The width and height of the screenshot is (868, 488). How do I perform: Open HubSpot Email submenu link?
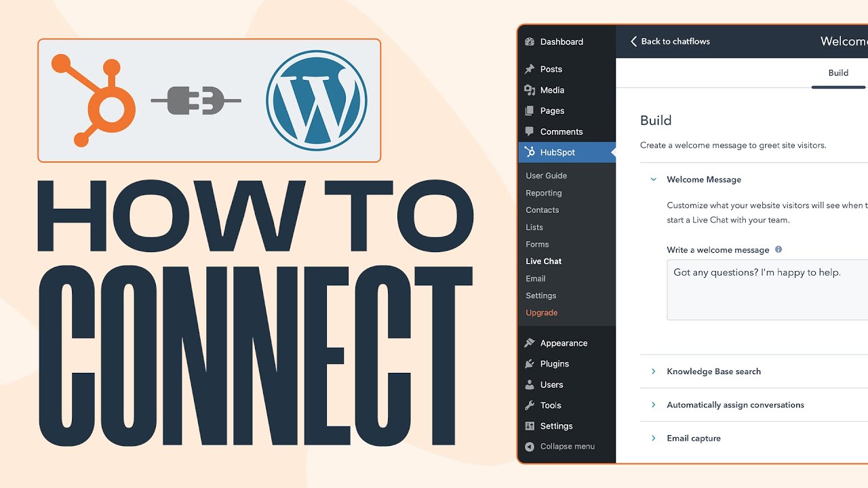click(536, 279)
